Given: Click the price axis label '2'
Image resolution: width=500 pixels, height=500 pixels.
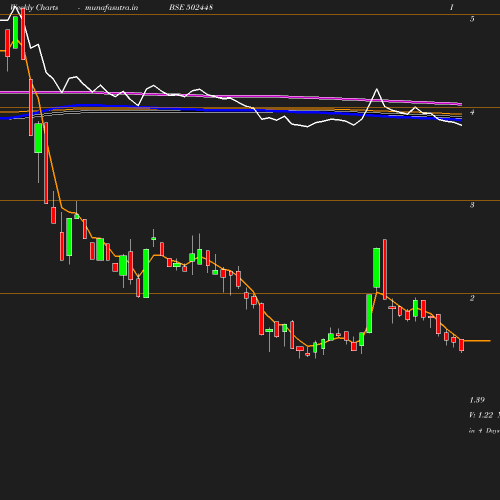Looking at the screenshot, I should coord(472,298).
